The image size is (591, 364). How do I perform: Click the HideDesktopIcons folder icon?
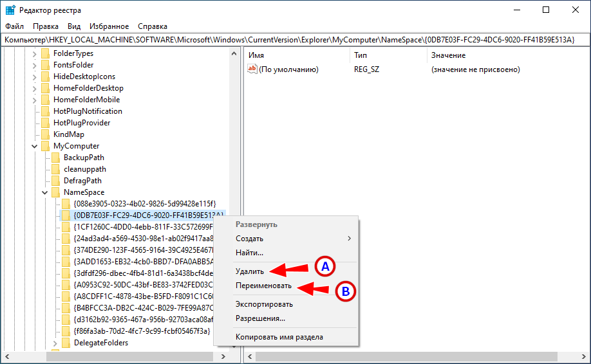(x=45, y=77)
